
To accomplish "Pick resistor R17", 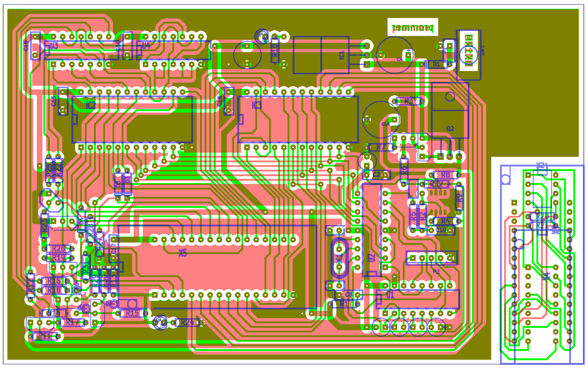I will (72, 322).
